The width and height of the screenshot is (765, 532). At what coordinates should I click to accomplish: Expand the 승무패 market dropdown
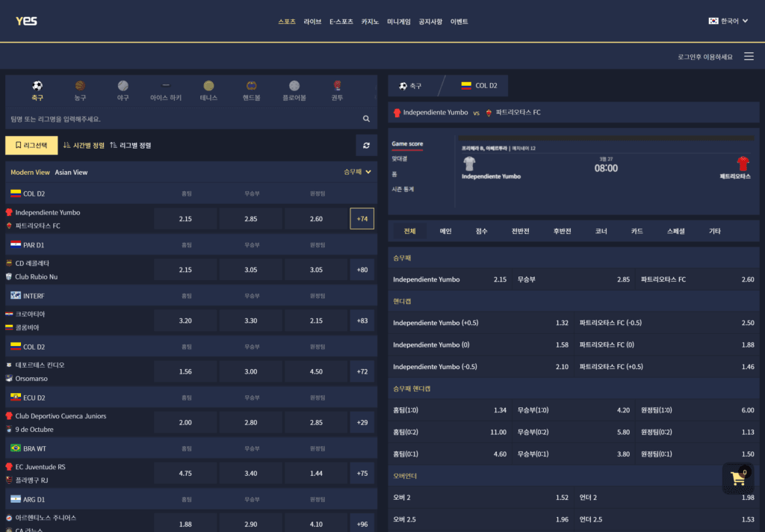(x=357, y=172)
